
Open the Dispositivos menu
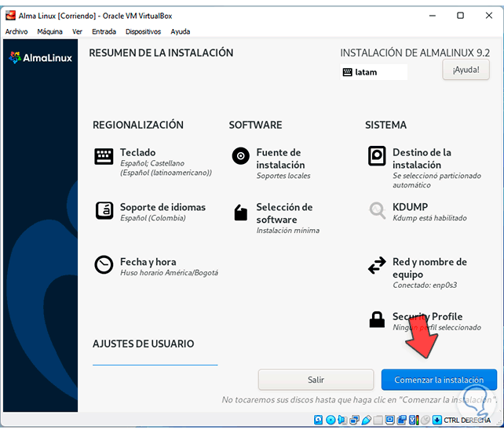click(143, 31)
